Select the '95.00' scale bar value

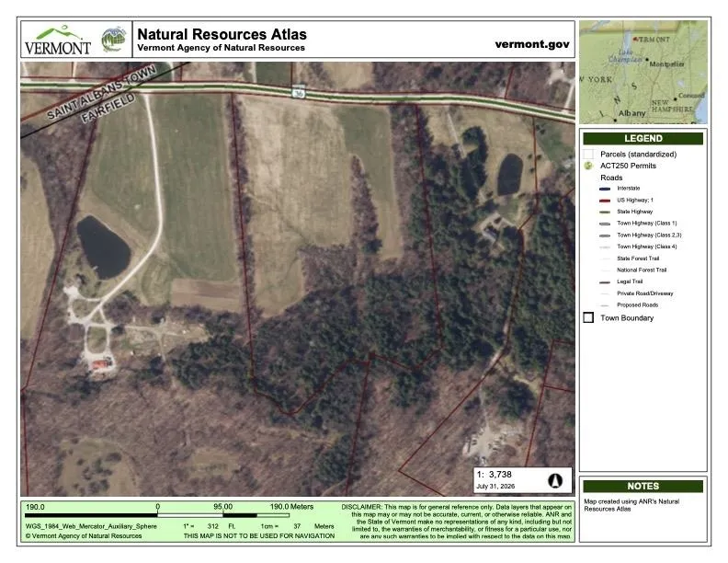pos(222,507)
